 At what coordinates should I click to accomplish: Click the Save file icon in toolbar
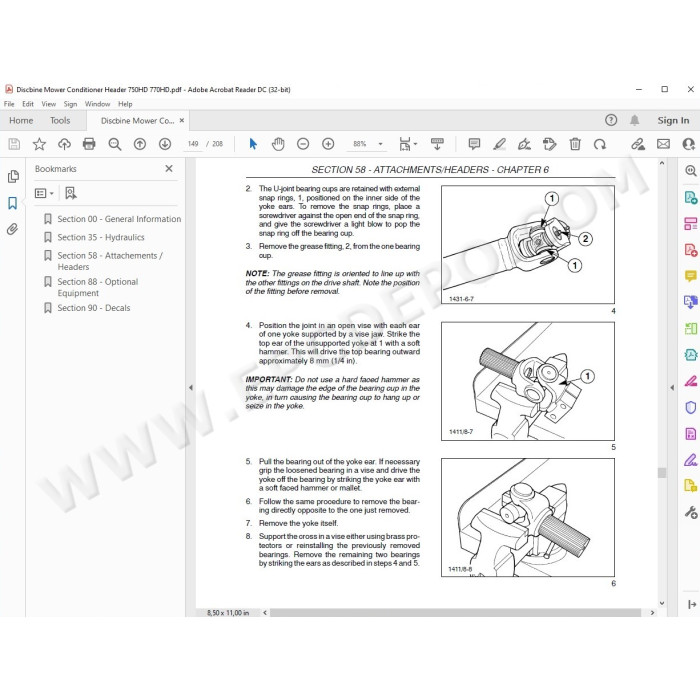pyautogui.click(x=14, y=144)
